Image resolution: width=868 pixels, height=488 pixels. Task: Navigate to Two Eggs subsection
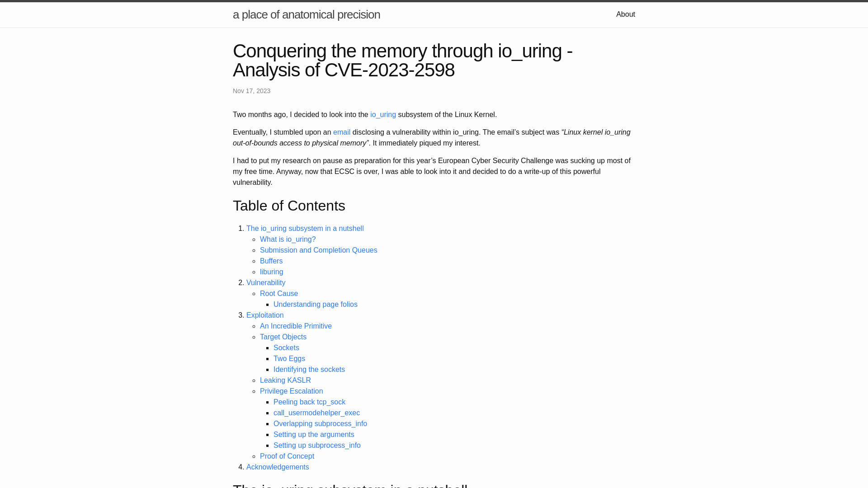[x=289, y=358]
